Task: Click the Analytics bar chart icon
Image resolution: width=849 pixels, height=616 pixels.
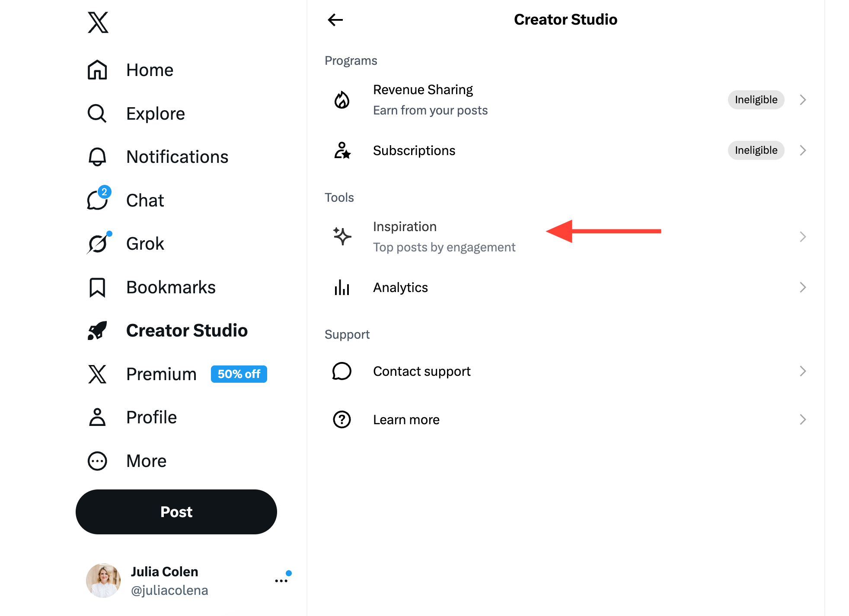Action: [342, 287]
